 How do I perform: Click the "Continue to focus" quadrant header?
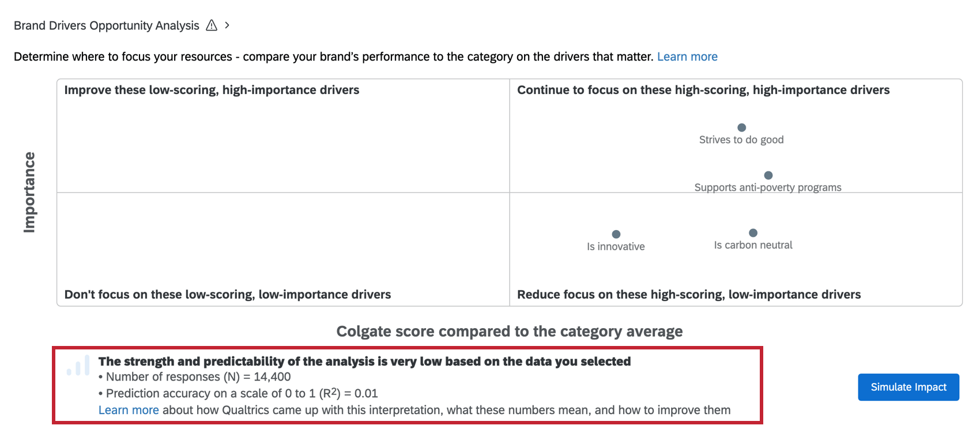703,90
